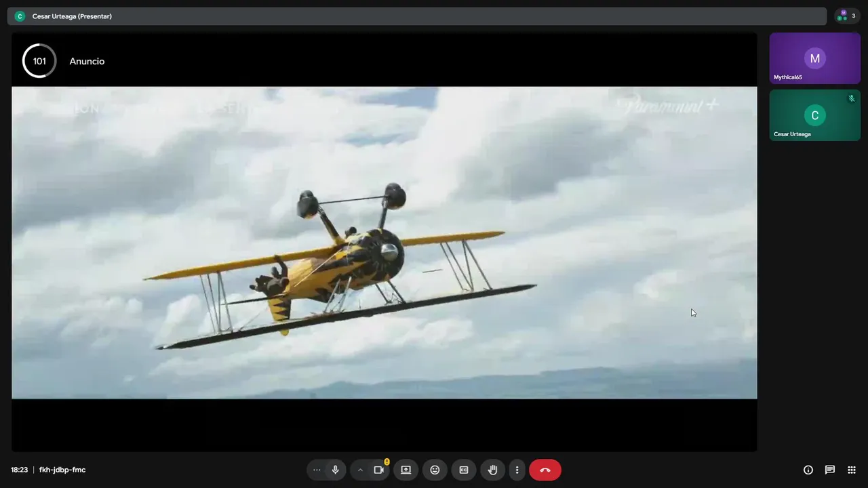Click the present screen button
The width and height of the screenshot is (868, 488).
click(x=406, y=470)
